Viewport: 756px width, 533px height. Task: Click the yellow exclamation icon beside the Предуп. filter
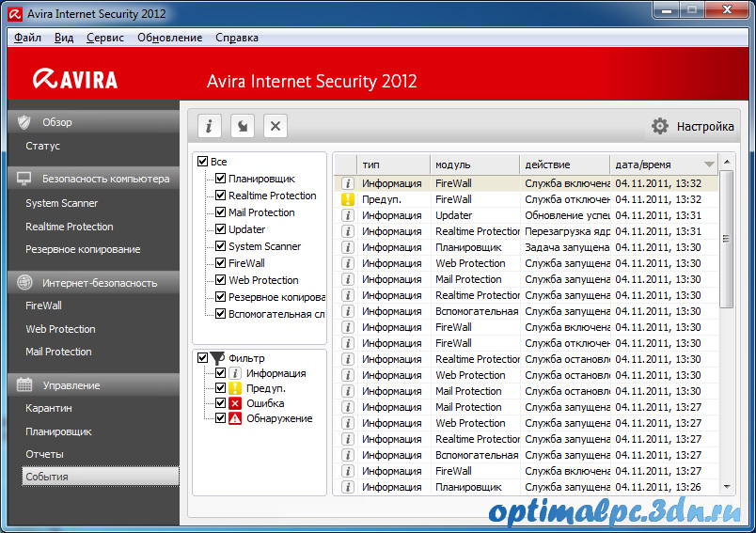235,388
